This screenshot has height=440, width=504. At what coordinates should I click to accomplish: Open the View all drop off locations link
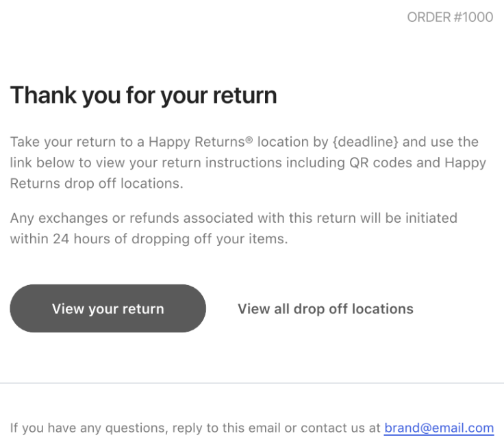[x=325, y=308]
